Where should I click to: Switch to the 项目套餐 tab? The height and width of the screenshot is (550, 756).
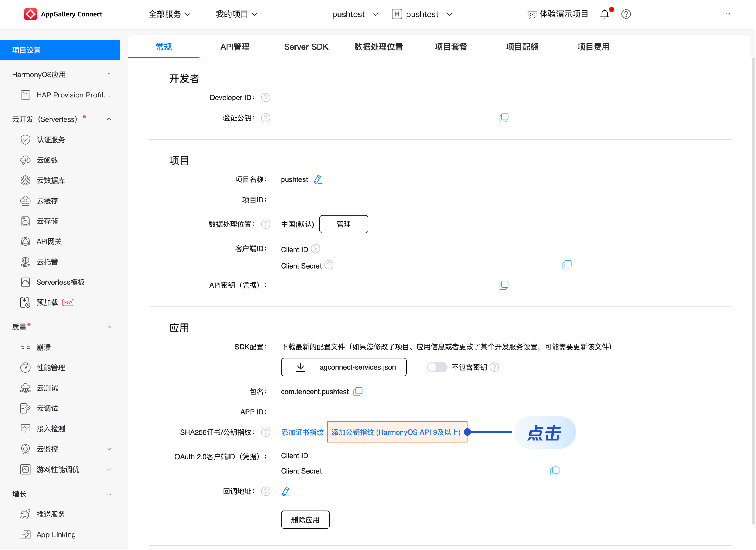(x=451, y=47)
